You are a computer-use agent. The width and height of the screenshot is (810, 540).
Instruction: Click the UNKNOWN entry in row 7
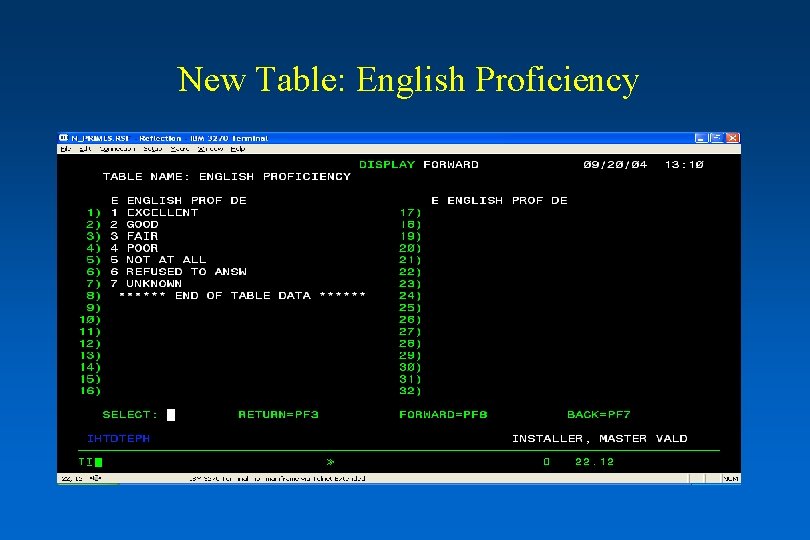point(154,284)
